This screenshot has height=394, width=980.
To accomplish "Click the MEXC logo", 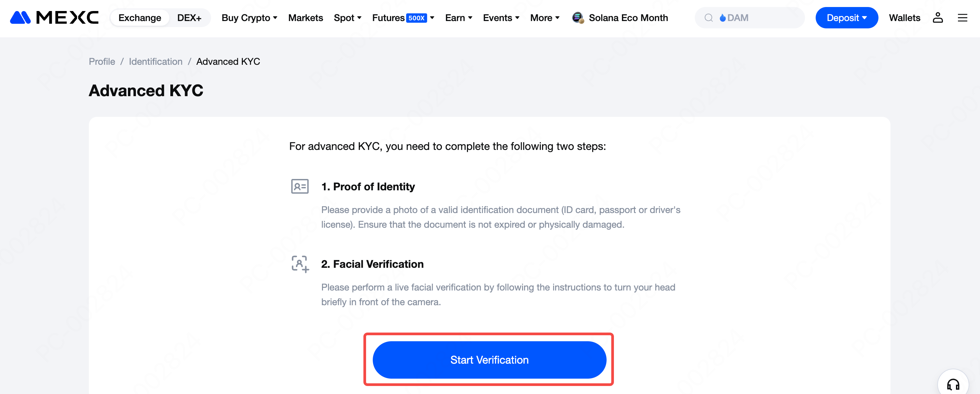I will 54,18.
